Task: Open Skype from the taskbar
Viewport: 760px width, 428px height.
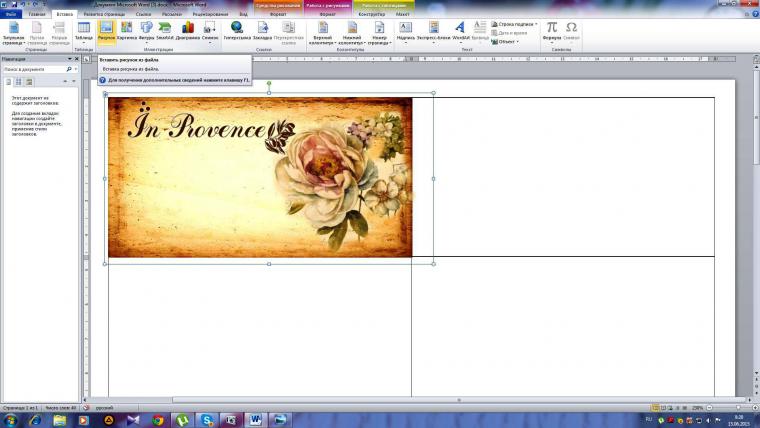Action: pos(207,420)
